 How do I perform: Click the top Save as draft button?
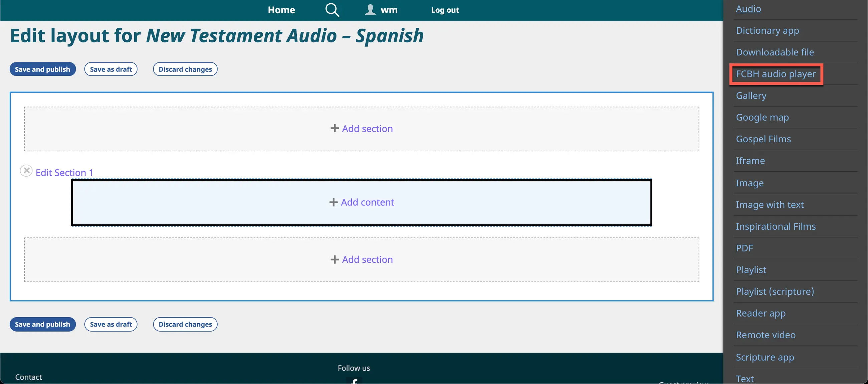(x=111, y=69)
